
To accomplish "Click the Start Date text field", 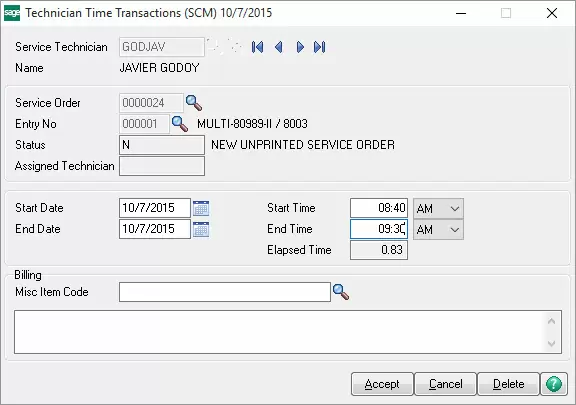I will coord(155,208).
